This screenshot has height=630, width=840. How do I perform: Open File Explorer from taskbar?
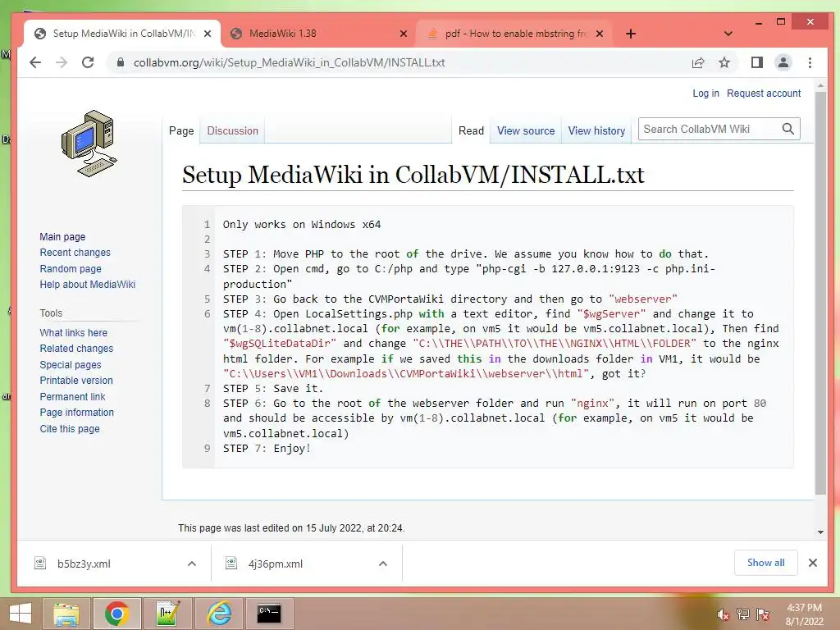66,614
